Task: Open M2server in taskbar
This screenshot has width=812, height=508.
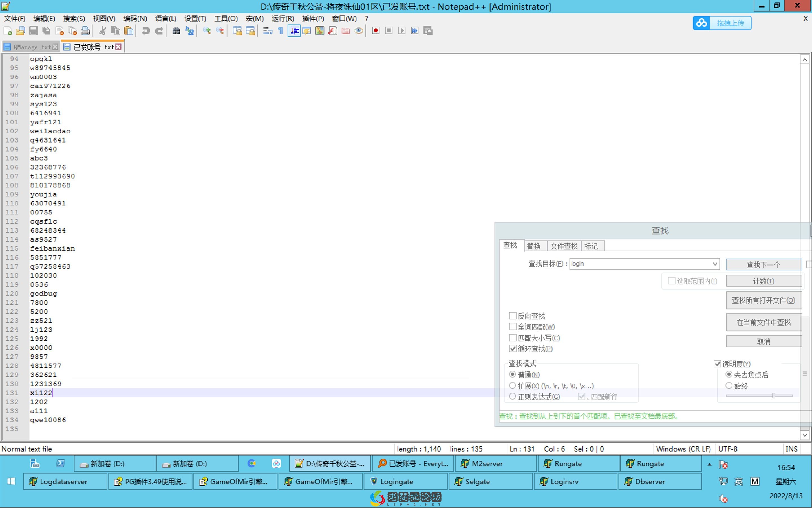Action: click(x=495, y=464)
